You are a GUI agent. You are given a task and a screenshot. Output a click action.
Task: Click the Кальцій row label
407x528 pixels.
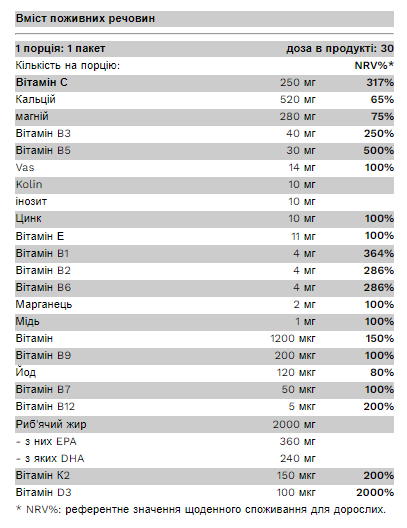[35, 100]
